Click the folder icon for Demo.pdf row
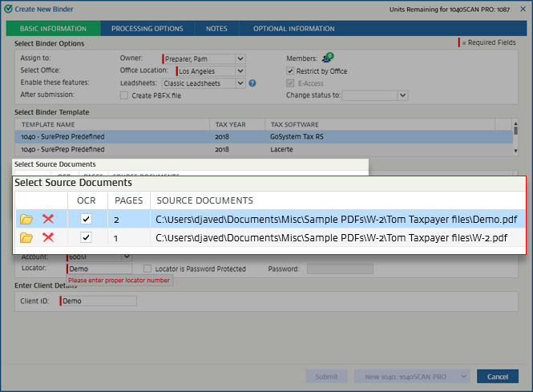The height and width of the screenshot is (392, 533). tap(26, 219)
